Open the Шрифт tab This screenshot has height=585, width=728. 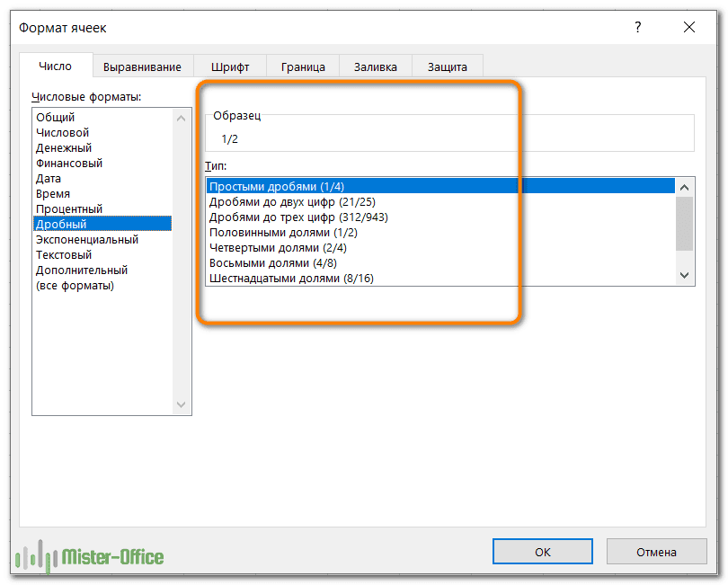230,66
